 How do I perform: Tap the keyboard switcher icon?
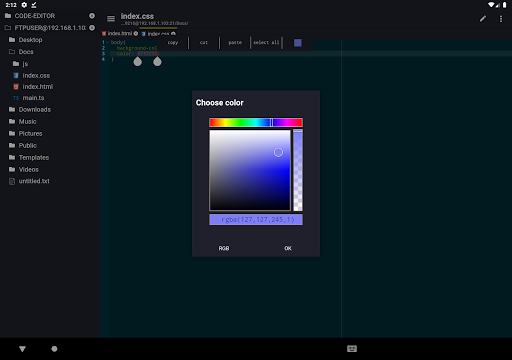352,349
